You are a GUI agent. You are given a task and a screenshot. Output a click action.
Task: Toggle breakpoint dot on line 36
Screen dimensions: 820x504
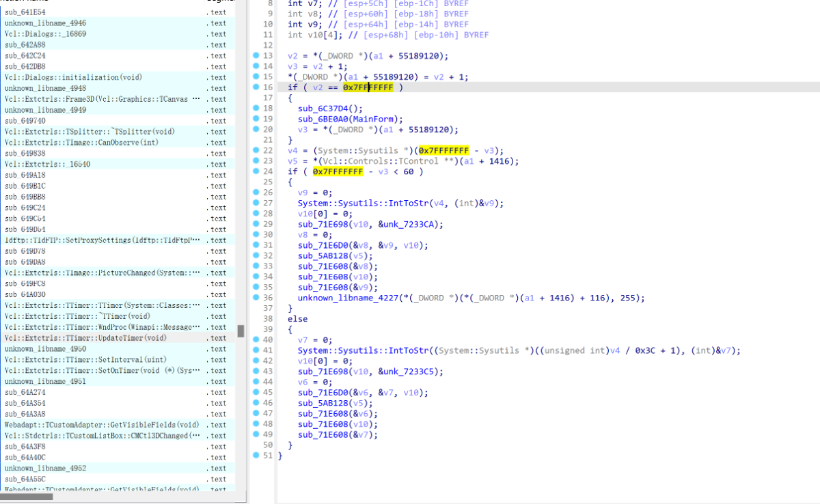[x=256, y=298]
